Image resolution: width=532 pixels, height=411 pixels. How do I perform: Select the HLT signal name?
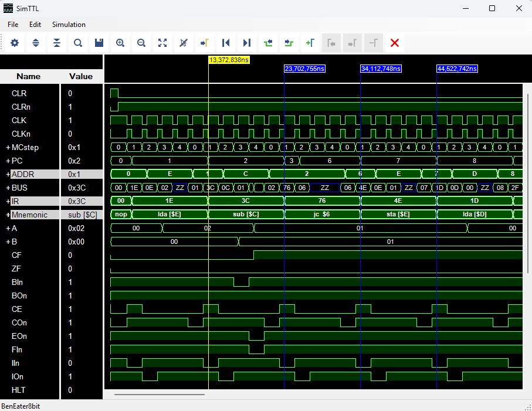point(19,390)
